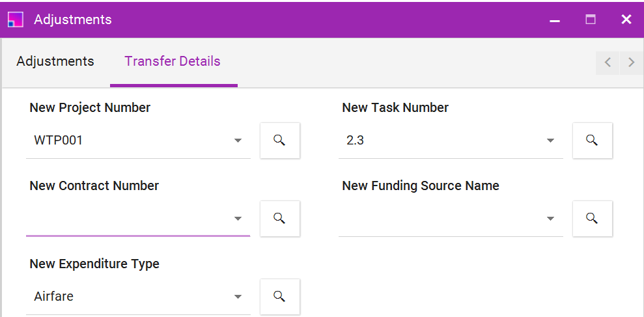Click the task number field showing 2.3
The width and height of the screenshot is (644, 317).
[x=451, y=141]
